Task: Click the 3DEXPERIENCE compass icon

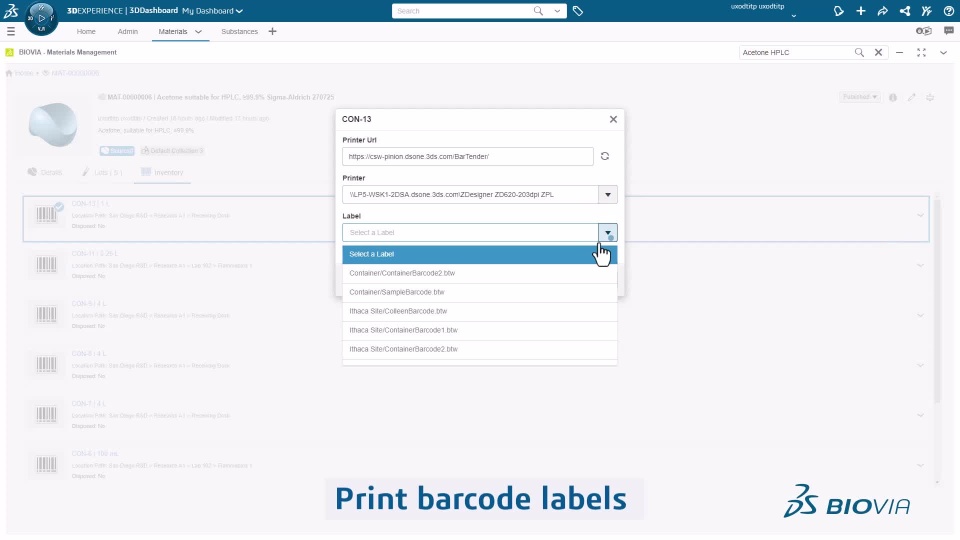Action: 41,18
